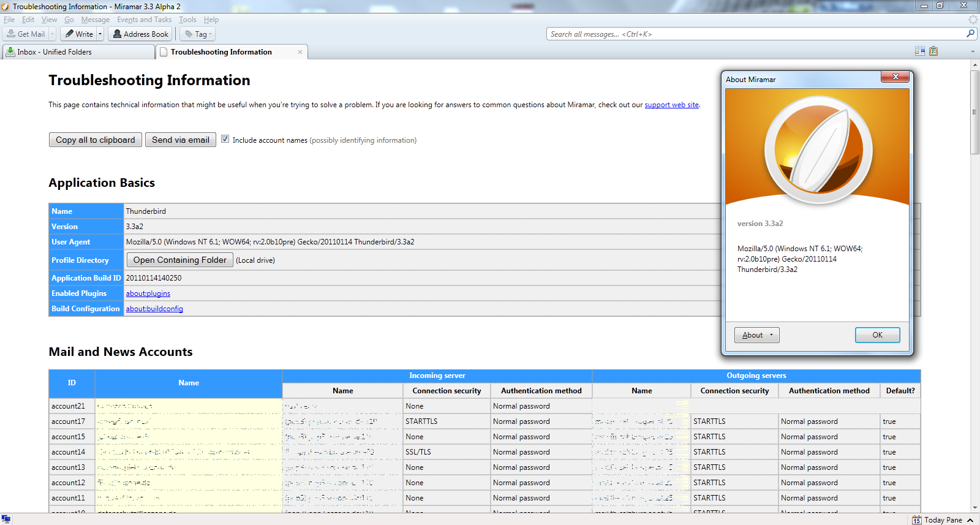Click the Outgoing servers header
The height and width of the screenshot is (525, 980).
pyautogui.click(x=756, y=376)
